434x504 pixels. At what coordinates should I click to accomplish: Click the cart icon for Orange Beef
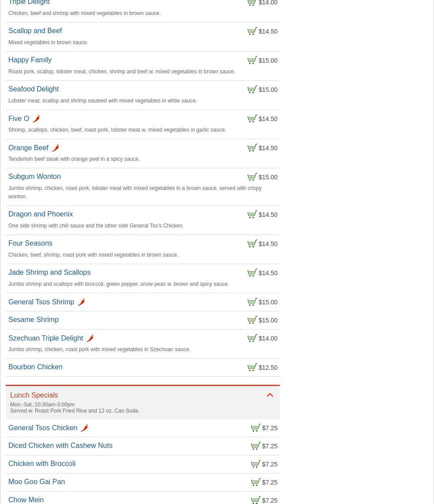click(x=252, y=148)
